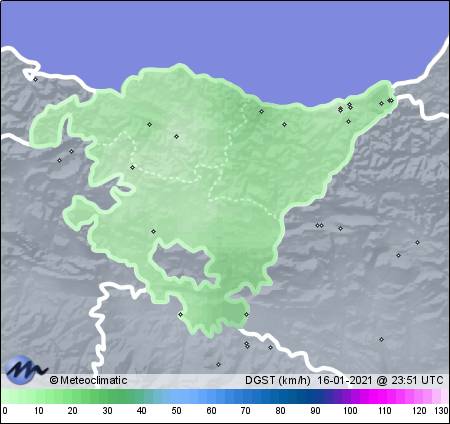Screen dimensions: 450x424
Task: Click the blue scale color above 60
Action: coord(211,397)
